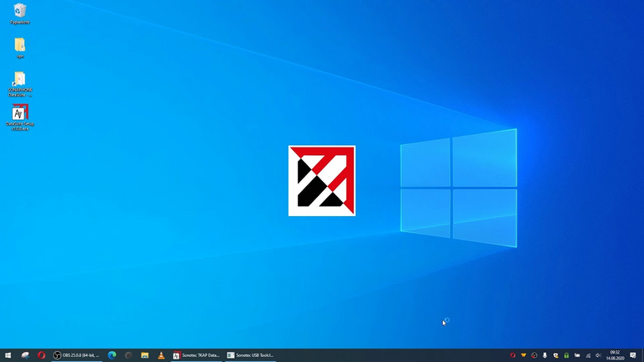Click the Opera icon in the system tray
644x362 pixels.
[512, 355]
